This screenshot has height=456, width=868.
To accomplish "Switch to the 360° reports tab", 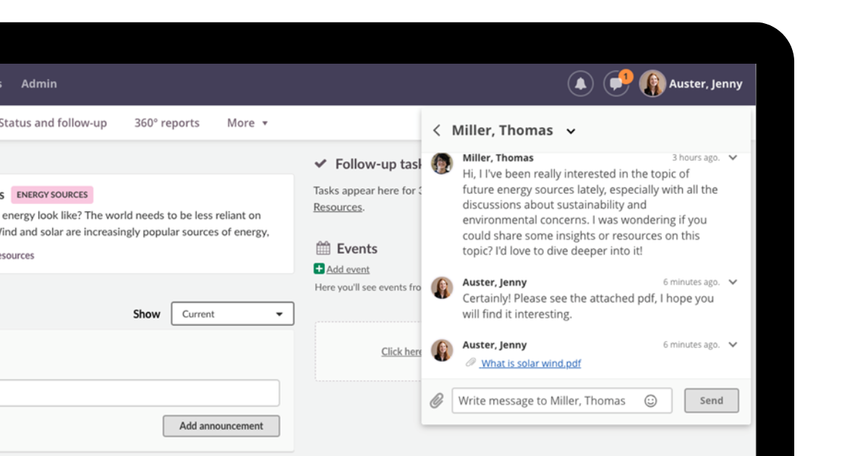I will point(166,123).
